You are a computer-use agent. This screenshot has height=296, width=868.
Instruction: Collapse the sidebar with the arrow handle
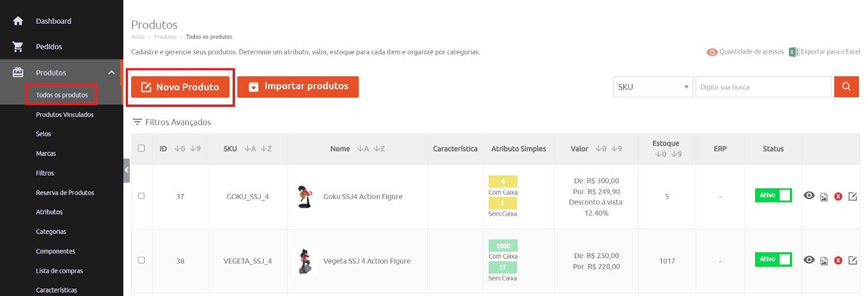point(126,170)
